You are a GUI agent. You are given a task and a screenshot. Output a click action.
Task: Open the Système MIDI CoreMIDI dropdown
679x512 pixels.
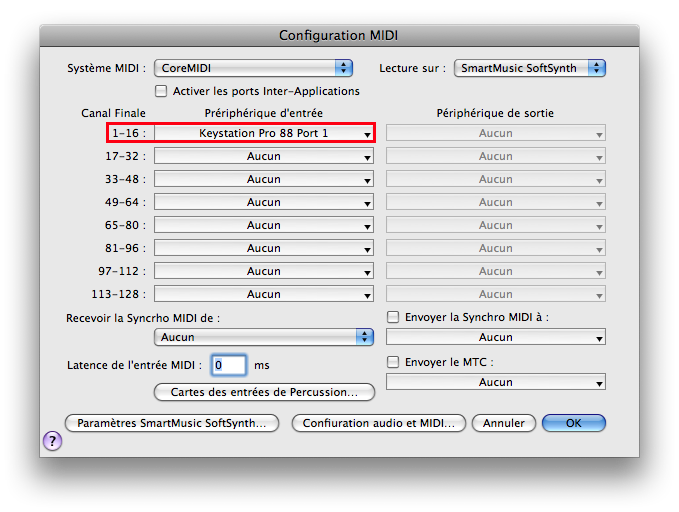254,68
